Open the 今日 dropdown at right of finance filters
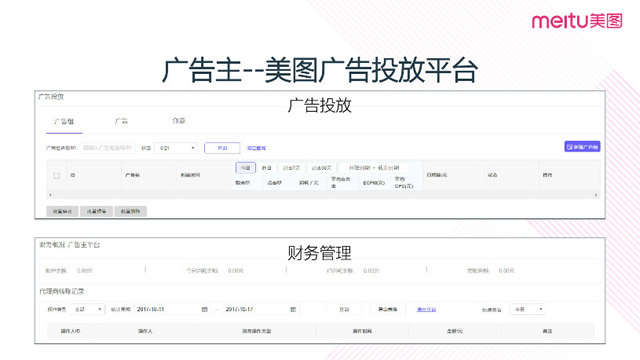The height and width of the screenshot is (360, 640). 528,309
